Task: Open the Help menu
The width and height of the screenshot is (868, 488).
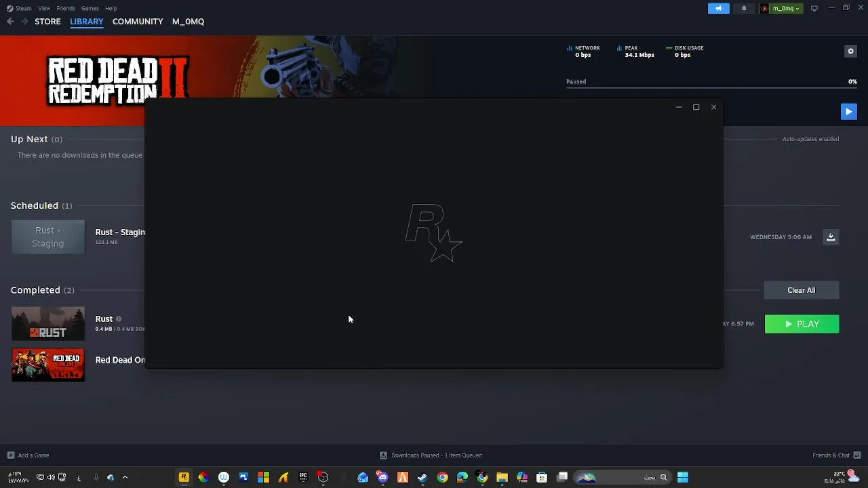Action: (x=111, y=8)
